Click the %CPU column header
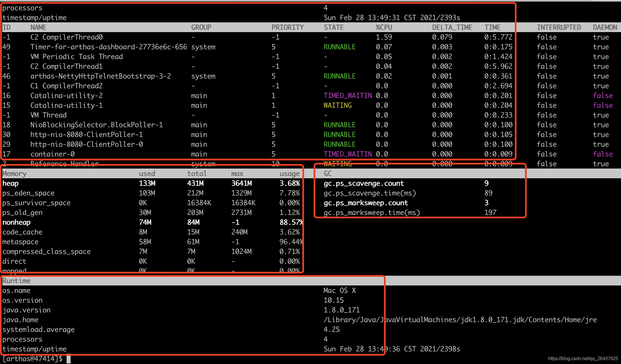 click(x=384, y=28)
